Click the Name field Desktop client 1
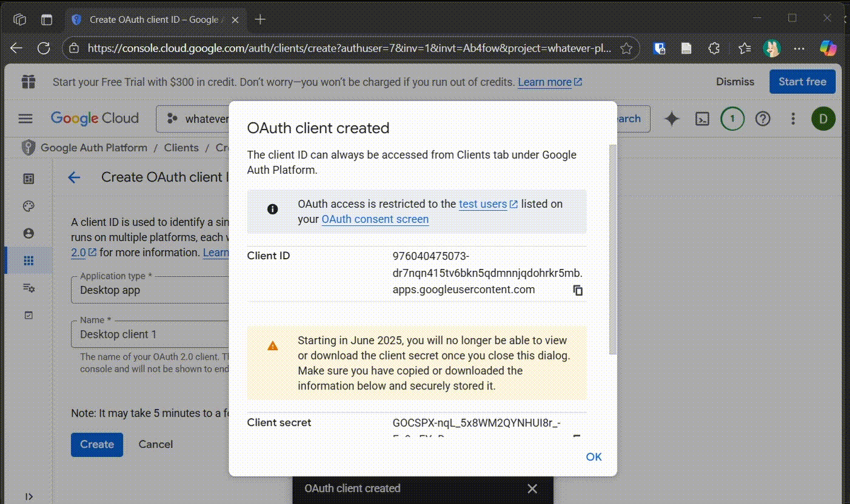The width and height of the screenshot is (850, 504). click(150, 334)
